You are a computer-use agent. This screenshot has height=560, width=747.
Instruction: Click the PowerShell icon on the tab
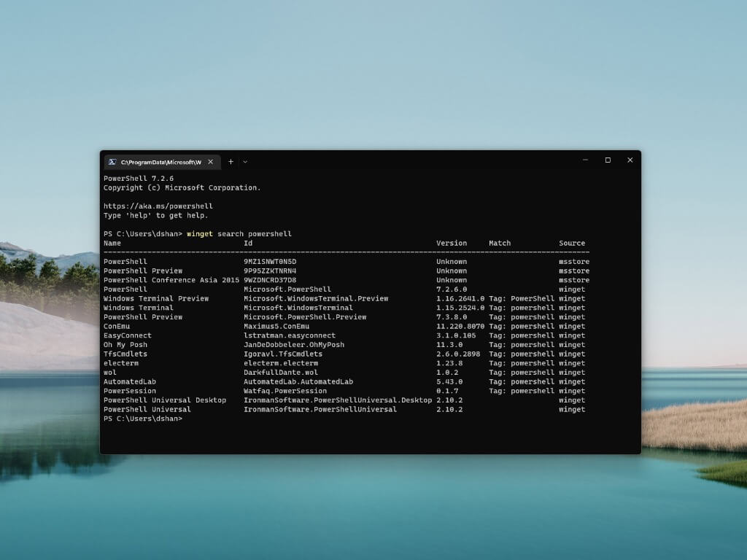coord(112,162)
